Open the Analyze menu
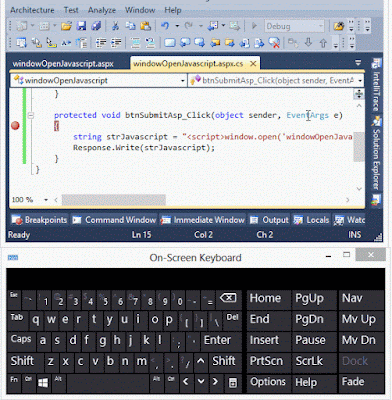392x400 pixels. (102, 10)
